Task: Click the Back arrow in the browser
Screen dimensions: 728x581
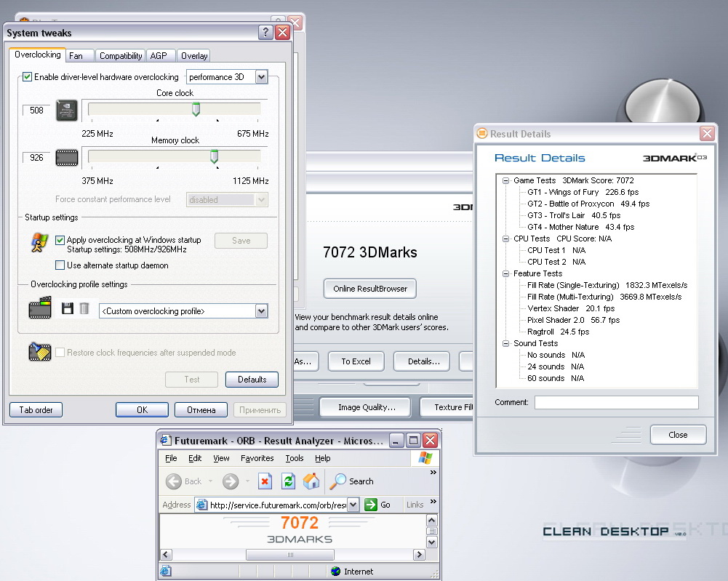Action: (174, 481)
